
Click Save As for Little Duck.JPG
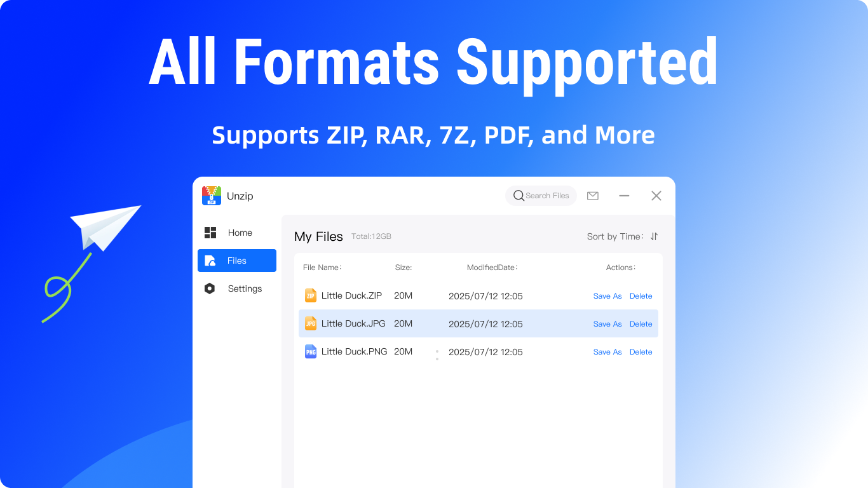coord(607,324)
